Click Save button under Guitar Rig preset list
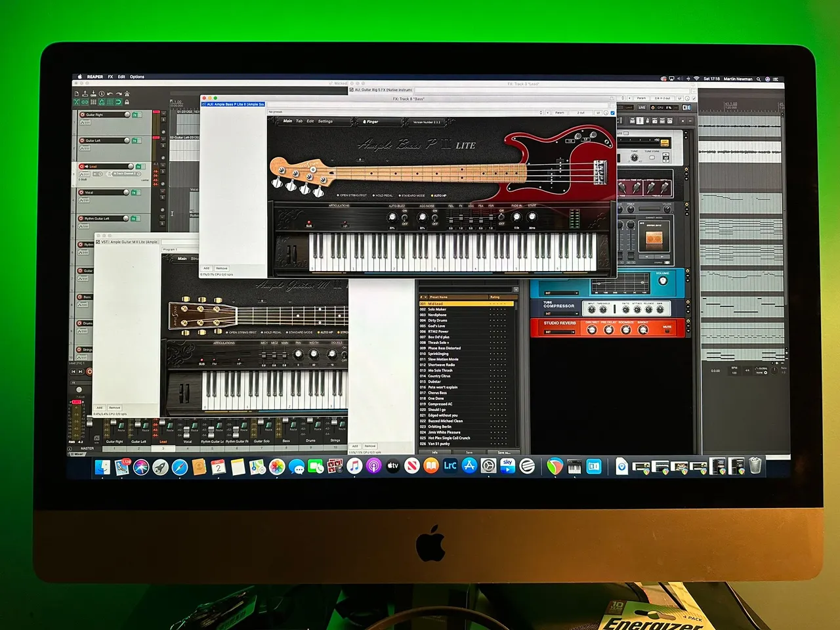 [x=469, y=452]
